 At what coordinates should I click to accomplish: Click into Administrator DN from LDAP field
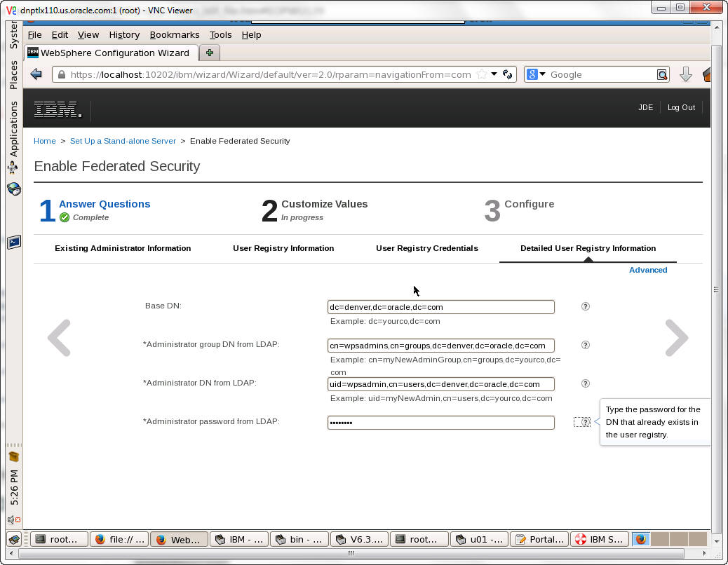pyautogui.click(x=440, y=383)
